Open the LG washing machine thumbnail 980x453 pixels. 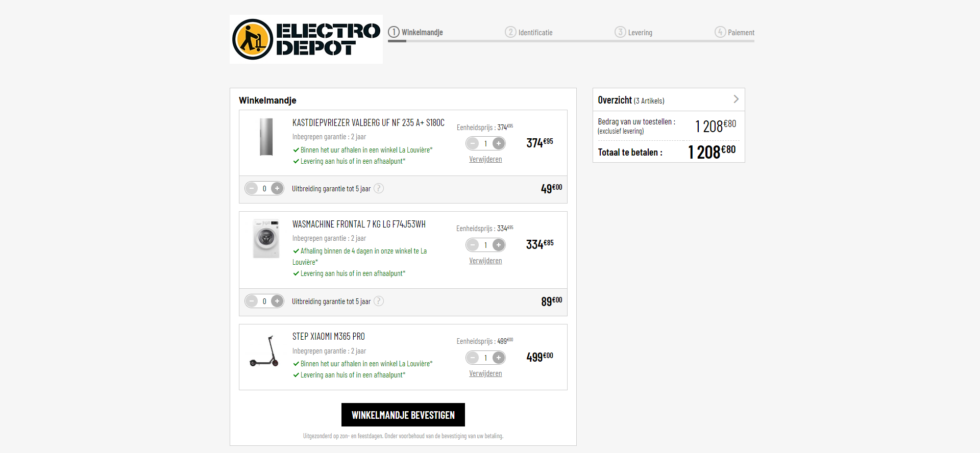(266, 238)
